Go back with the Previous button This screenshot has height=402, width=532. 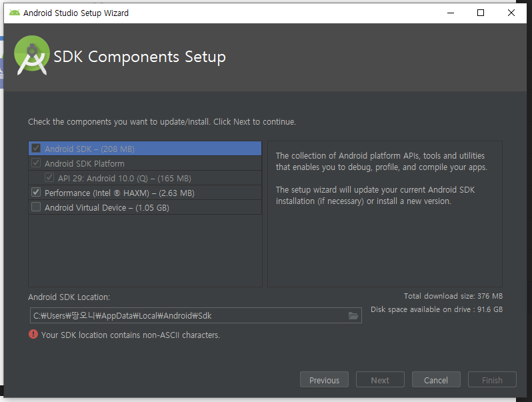click(324, 380)
